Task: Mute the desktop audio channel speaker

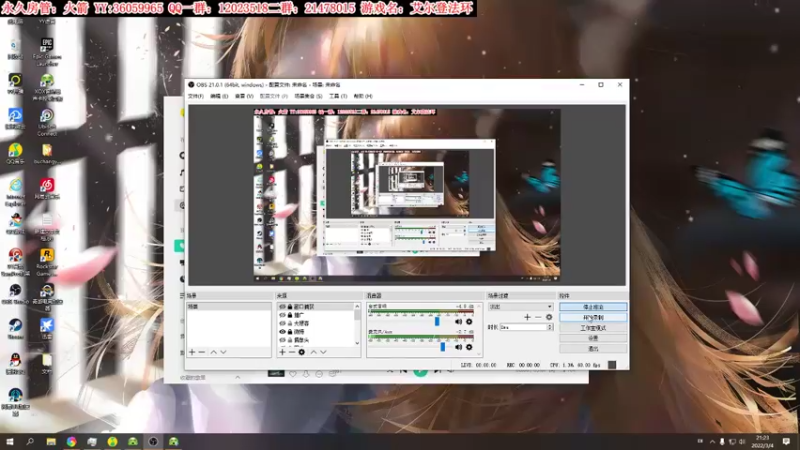Action: point(458,321)
